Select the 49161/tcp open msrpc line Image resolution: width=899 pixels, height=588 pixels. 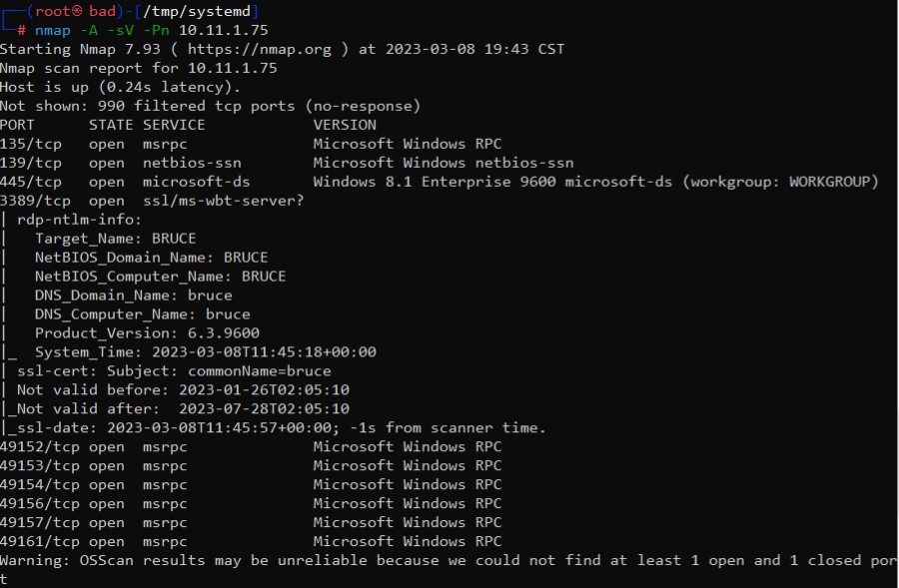tap(251, 541)
